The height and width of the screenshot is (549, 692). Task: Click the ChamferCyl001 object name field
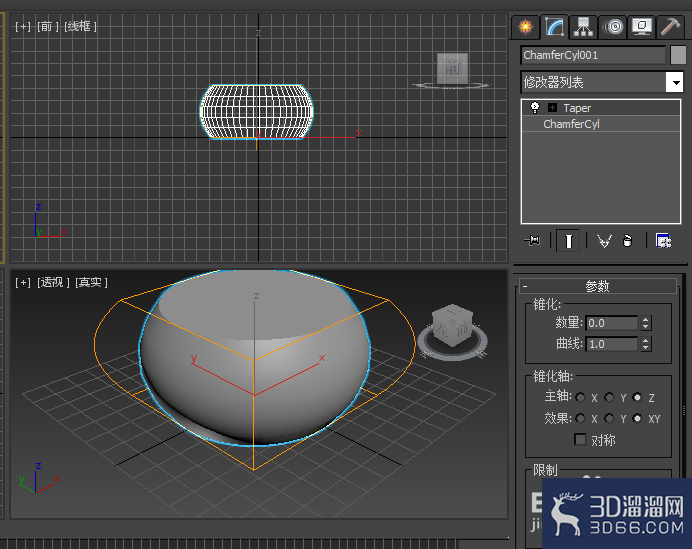click(593, 55)
